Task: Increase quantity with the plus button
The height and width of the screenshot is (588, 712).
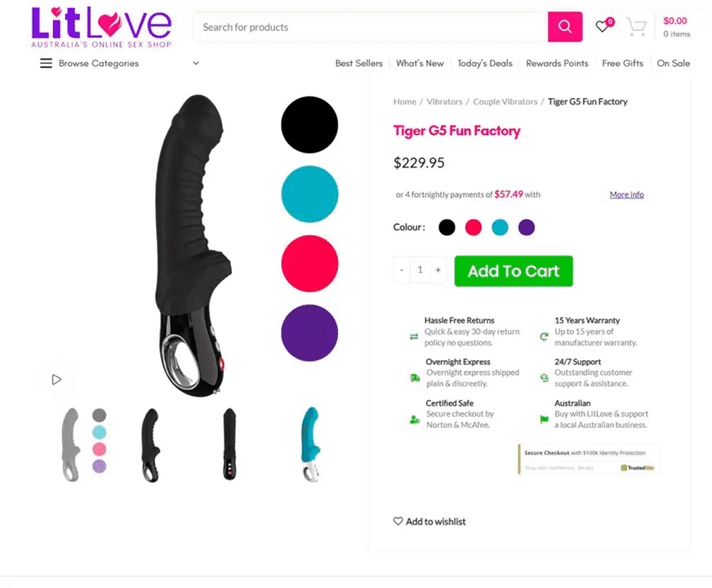Action: [x=438, y=270]
